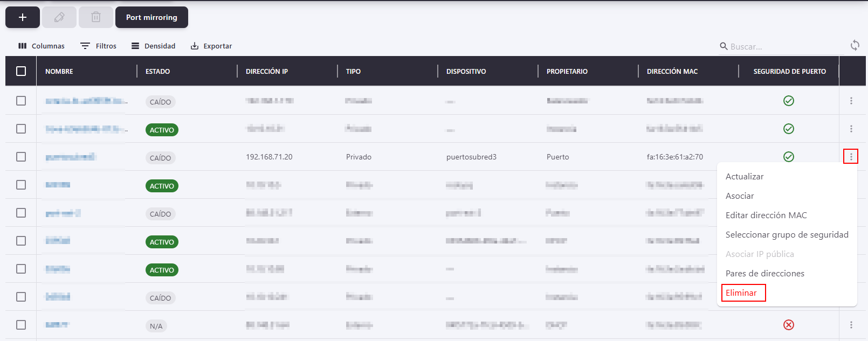Choose Seleccionar grupo de seguridad option
Screen dimensions: 868x341
click(x=787, y=235)
